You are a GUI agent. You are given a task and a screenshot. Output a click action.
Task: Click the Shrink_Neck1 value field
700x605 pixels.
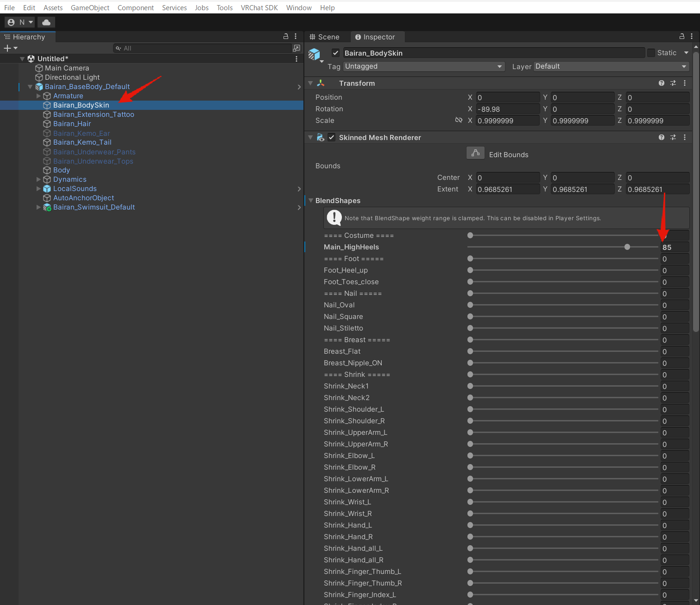(x=675, y=386)
